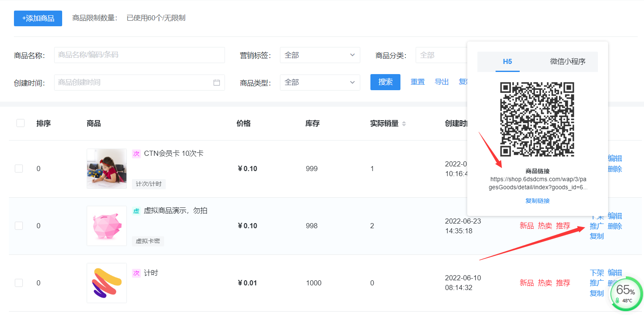Click the 导出 link
644x315 pixels.
coord(442,82)
